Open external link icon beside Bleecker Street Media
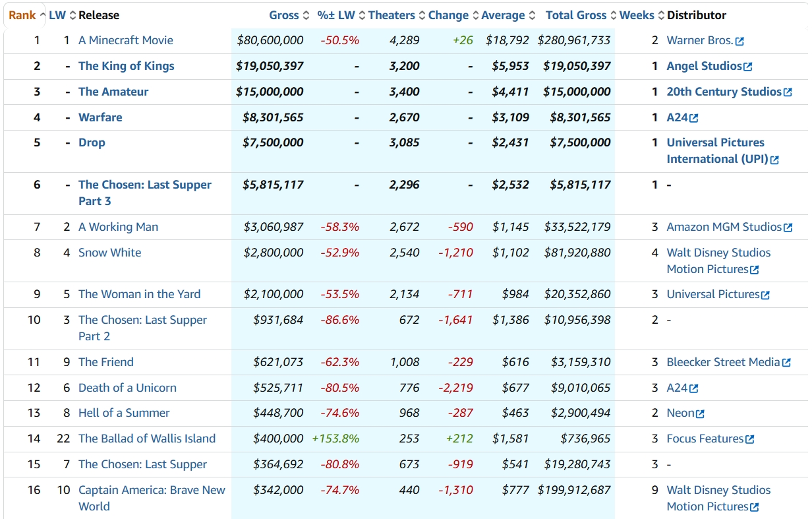Screen dimensions: 812x519 tap(786, 363)
